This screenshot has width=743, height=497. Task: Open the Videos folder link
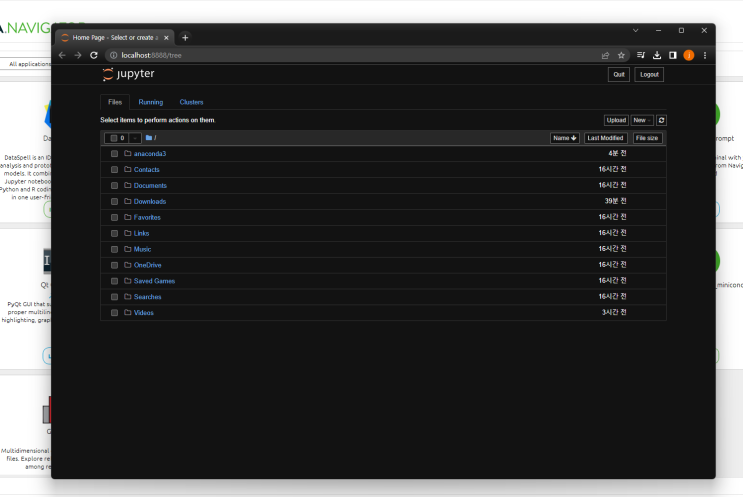[x=144, y=313]
